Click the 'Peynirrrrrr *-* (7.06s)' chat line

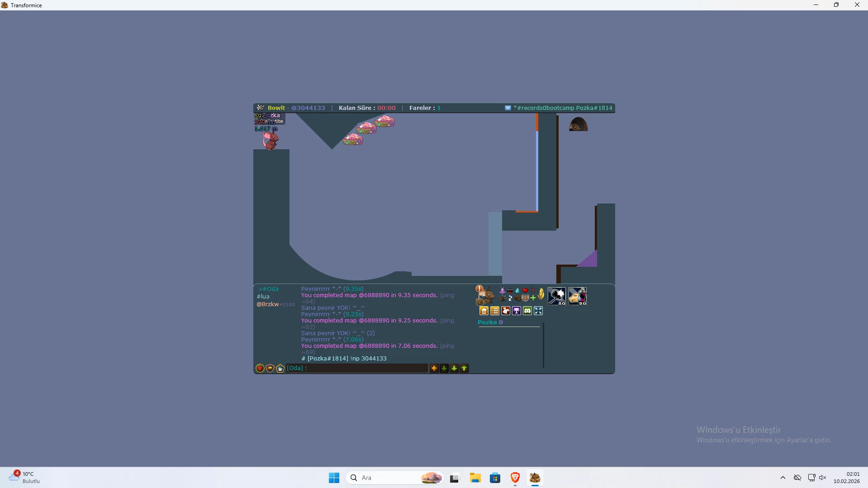332,340
